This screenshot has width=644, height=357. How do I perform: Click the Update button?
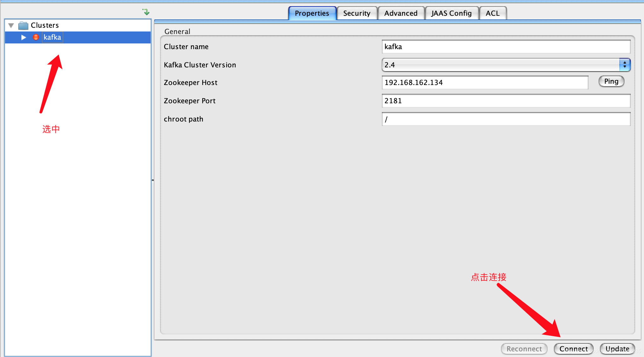tap(617, 349)
